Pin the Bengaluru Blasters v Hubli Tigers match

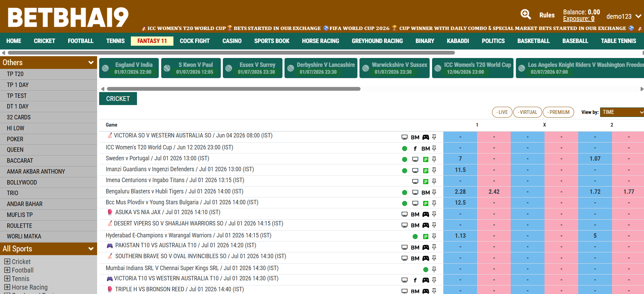pyautogui.click(x=434, y=192)
